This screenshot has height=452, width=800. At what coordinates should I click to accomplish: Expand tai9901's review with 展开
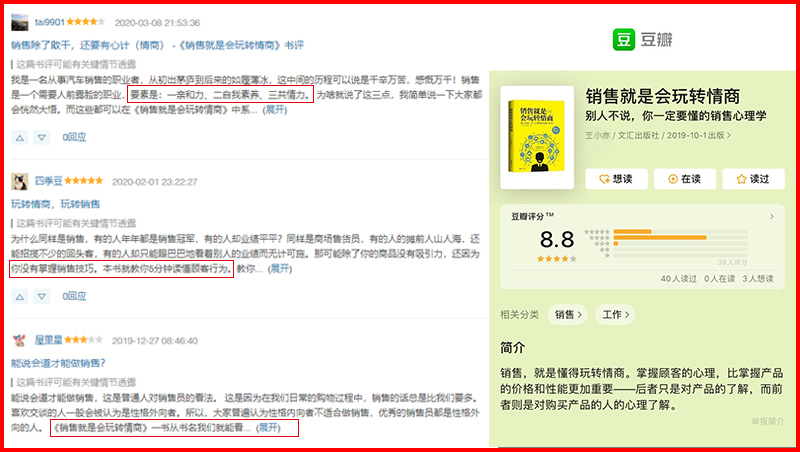(275, 110)
